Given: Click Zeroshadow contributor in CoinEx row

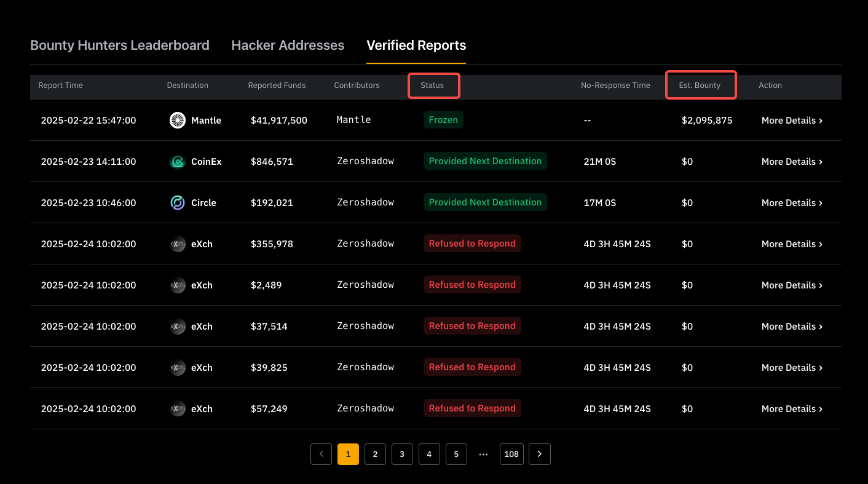Looking at the screenshot, I should tap(365, 161).
